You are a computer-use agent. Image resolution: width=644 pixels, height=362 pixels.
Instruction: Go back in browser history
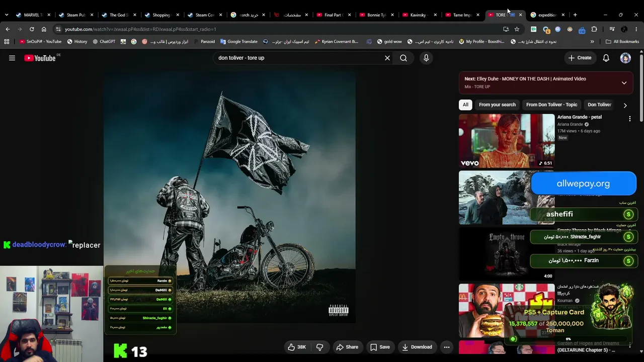point(8,29)
